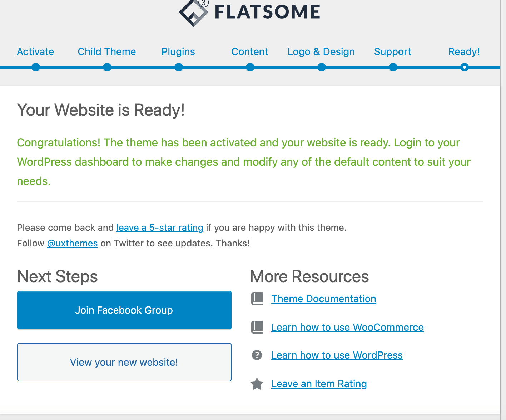Navigate to the Support step
506x420 pixels.
[393, 52]
